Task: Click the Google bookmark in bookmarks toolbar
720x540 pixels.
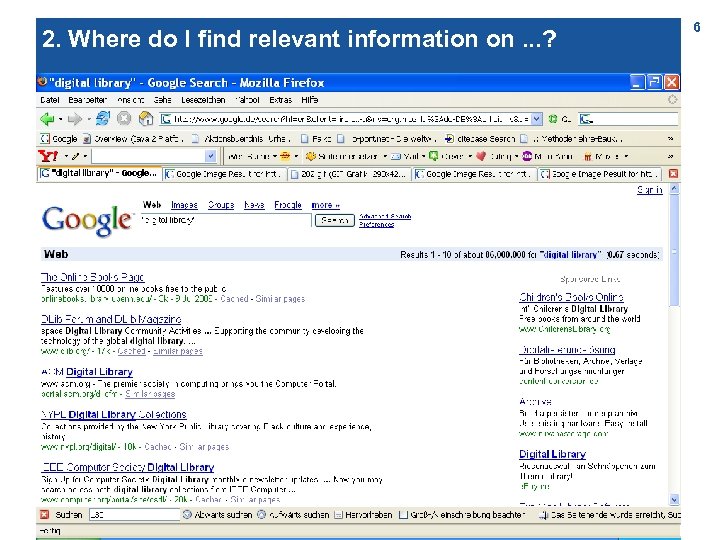Action: pyautogui.click(x=59, y=139)
